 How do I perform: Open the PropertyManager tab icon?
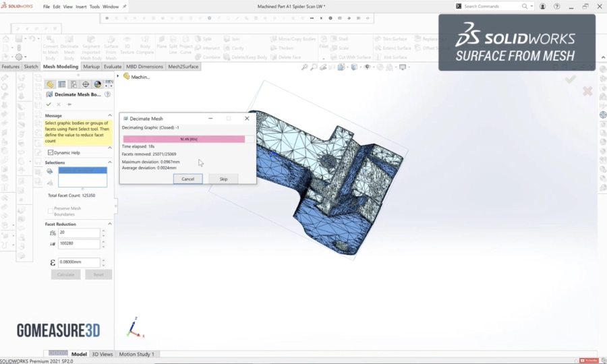tap(62, 84)
